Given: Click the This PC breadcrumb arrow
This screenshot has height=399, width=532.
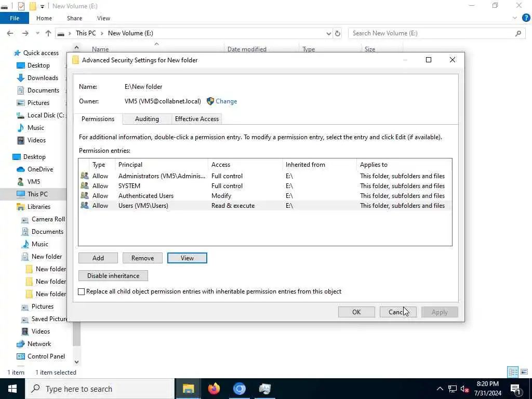Looking at the screenshot, I should [x=102, y=33].
